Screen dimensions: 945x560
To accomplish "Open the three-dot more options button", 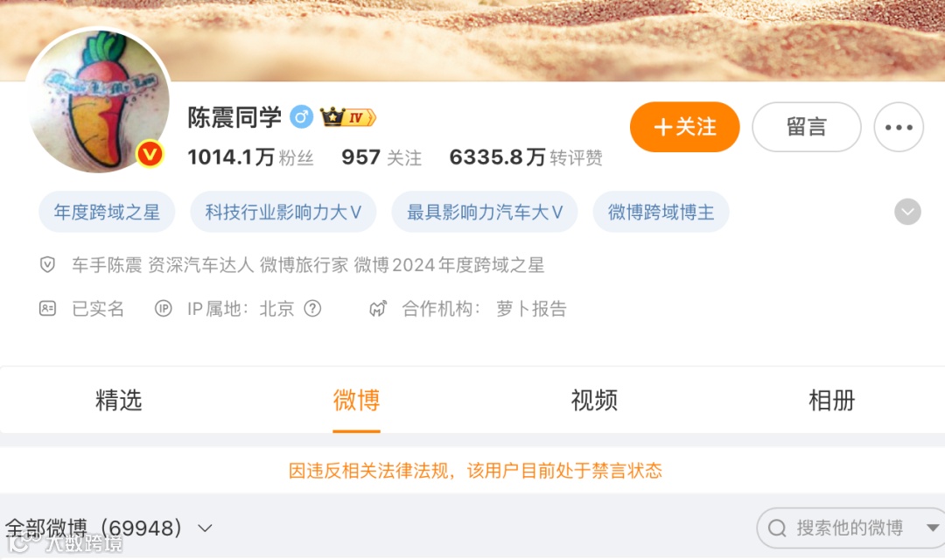I will point(899,127).
